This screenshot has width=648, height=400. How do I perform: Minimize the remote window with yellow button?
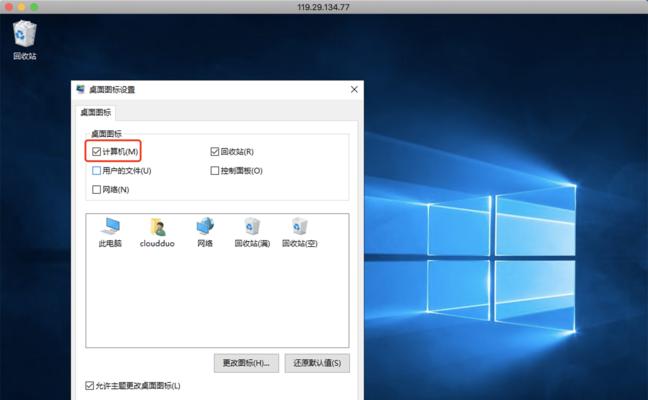[x=21, y=7]
